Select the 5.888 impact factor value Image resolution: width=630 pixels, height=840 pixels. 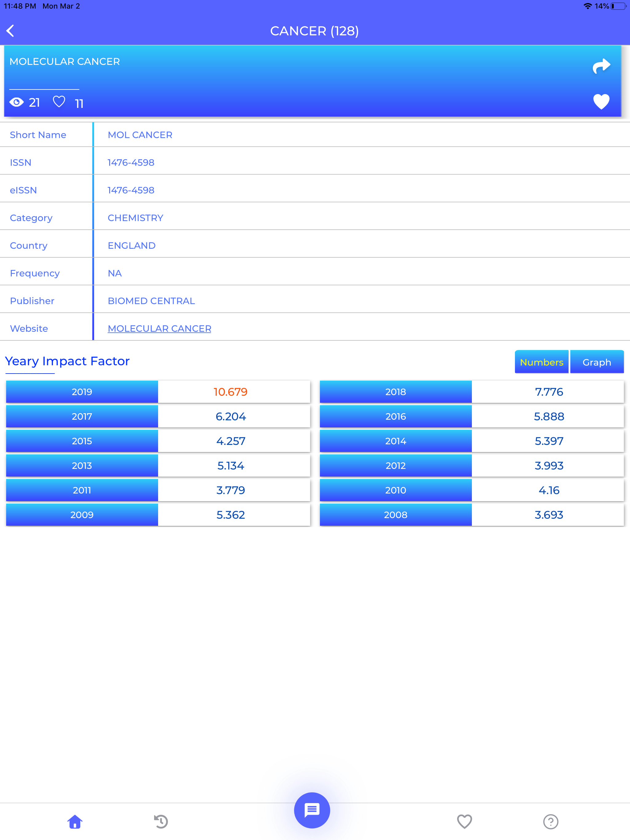549,416
